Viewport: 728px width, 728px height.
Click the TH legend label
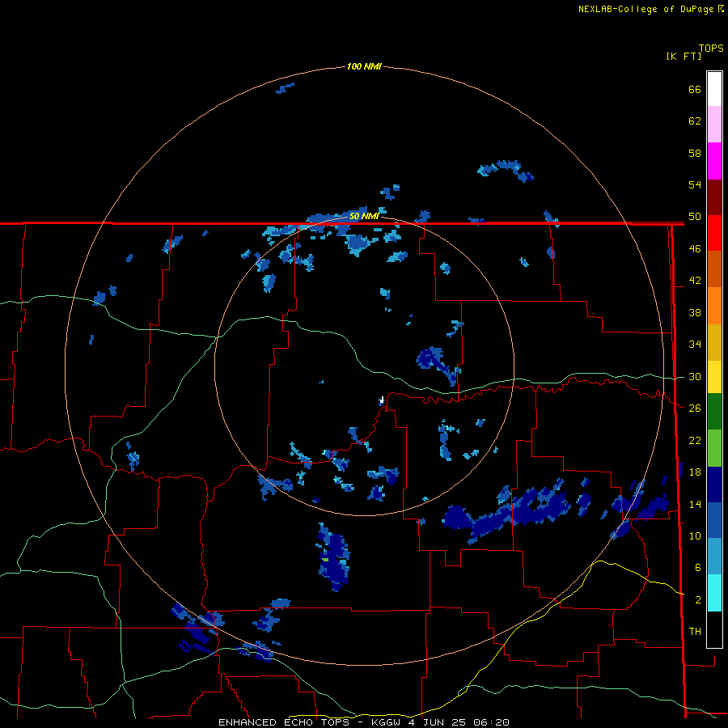tap(695, 632)
